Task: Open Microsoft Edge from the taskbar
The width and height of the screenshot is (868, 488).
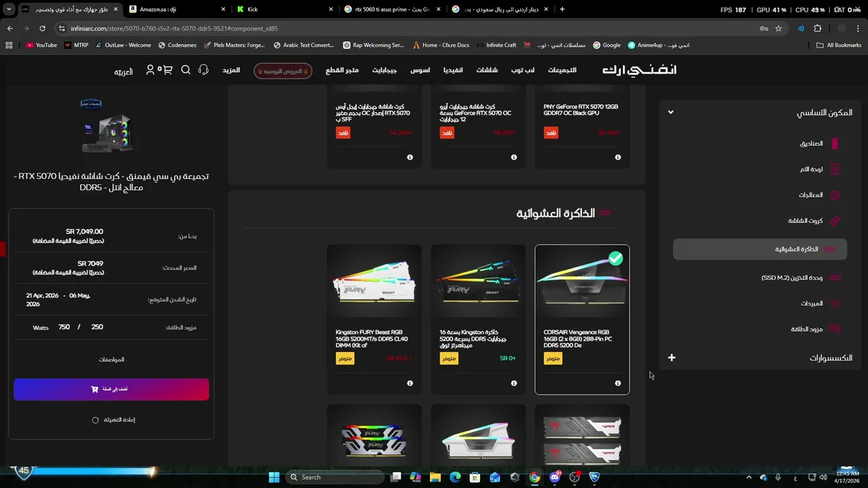Action: click(455, 477)
